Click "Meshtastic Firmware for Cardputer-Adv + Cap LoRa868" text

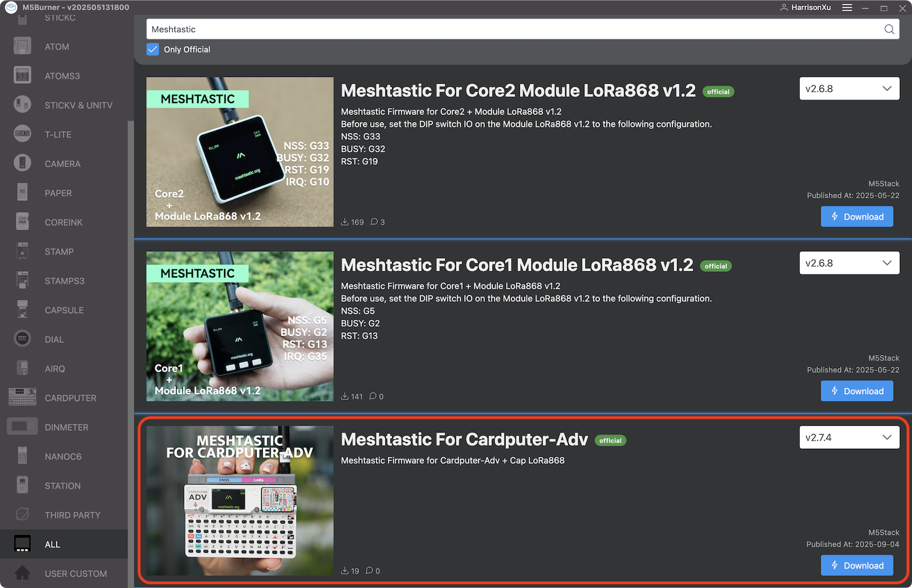pos(453,460)
